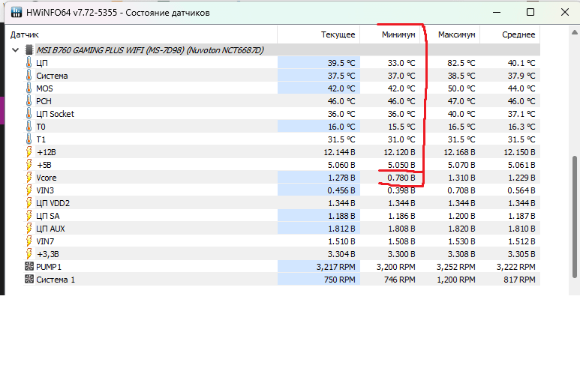Click the thermometer icon next to MOS
Screen dimensions: 580x392
[x=29, y=88]
